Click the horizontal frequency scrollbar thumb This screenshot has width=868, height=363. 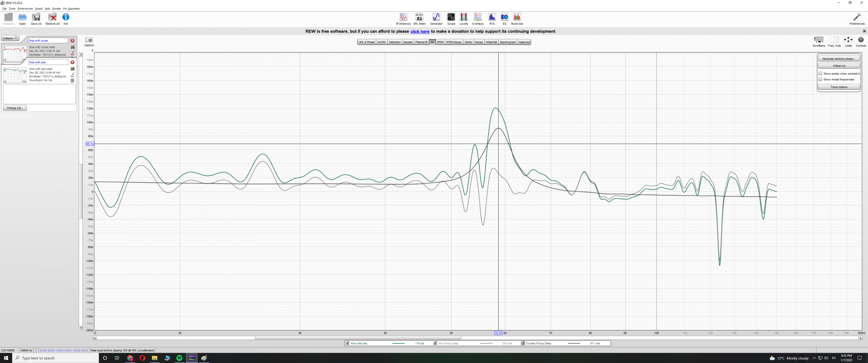(x=358, y=338)
